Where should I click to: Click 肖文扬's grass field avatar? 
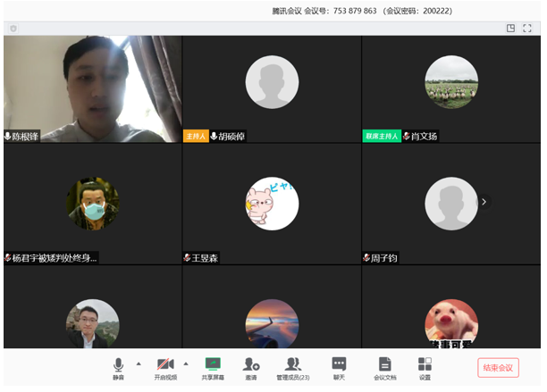click(450, 82)
